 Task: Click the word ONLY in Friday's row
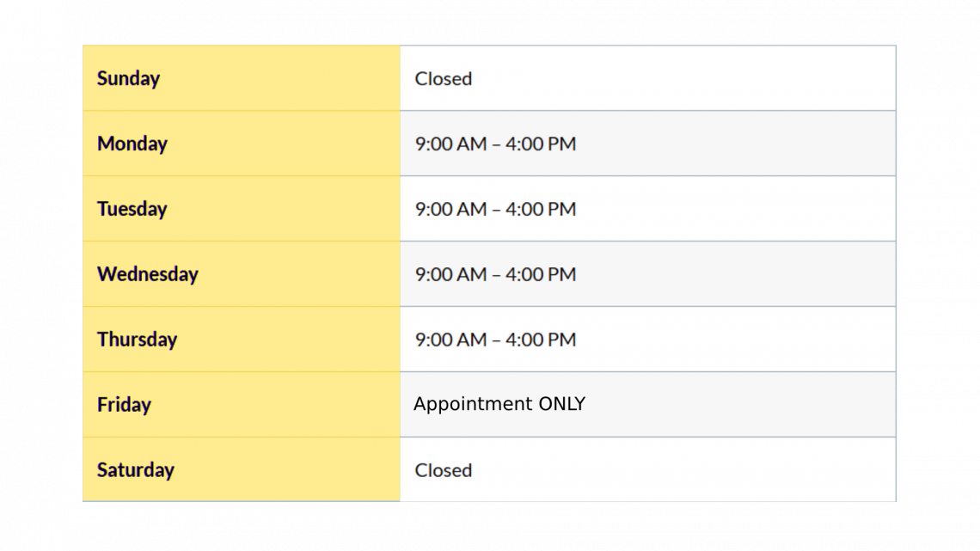(561, 404)
